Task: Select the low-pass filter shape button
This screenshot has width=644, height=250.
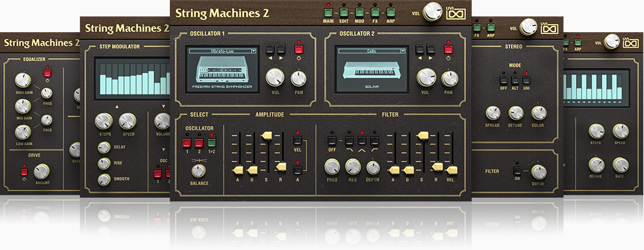Action: tap(349, 140)
